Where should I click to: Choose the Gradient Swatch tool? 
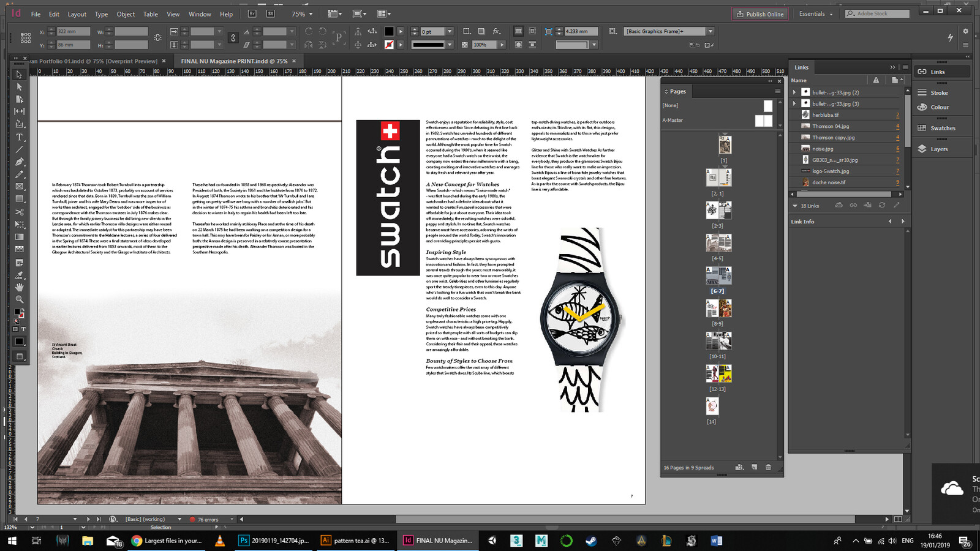[x=19, y=237]
